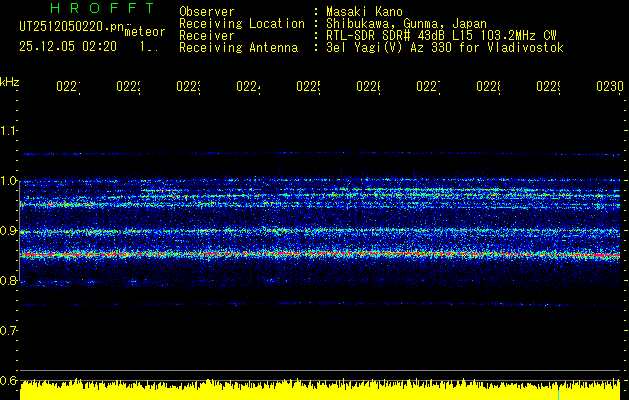This screenshot has width=629, height=400.
Task: Click the 0221 time marker
Action: point(68,87)
